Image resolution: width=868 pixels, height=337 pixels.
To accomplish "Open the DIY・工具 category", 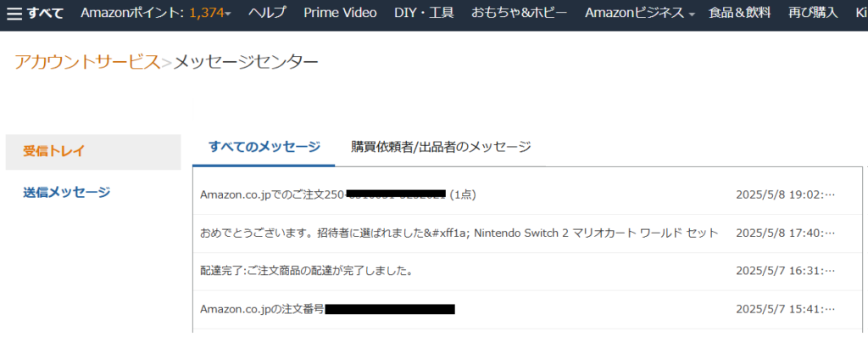I will (x=424, y=13).
